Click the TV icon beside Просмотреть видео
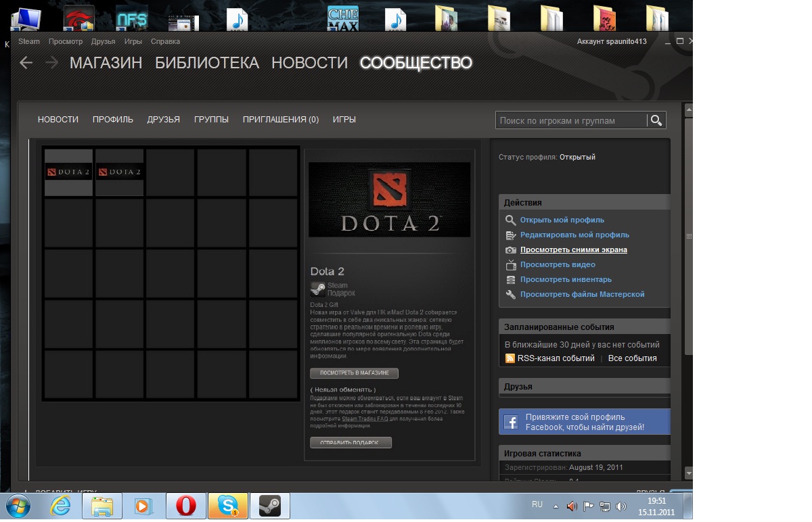This screenshot has height=522, width=812. (511, 264)
